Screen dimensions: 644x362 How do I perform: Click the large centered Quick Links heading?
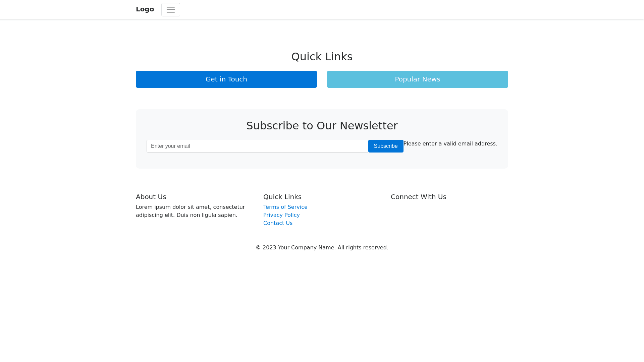pyautogui.click(x=322, y=57)
